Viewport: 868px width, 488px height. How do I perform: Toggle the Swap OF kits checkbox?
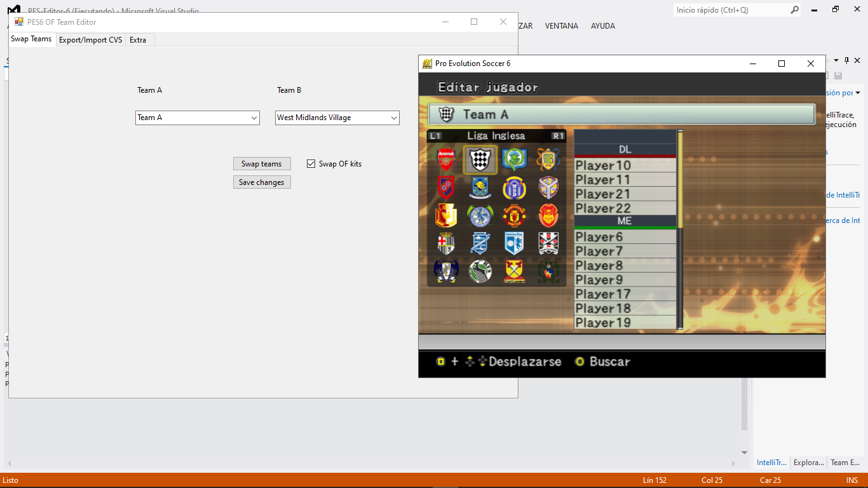[311, 163]
